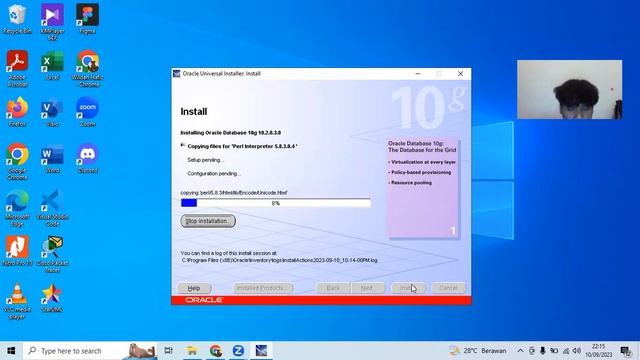Open the Wildan Hafiz Chrome profile shortcut
640x360 pixels.
pos(88,69)
